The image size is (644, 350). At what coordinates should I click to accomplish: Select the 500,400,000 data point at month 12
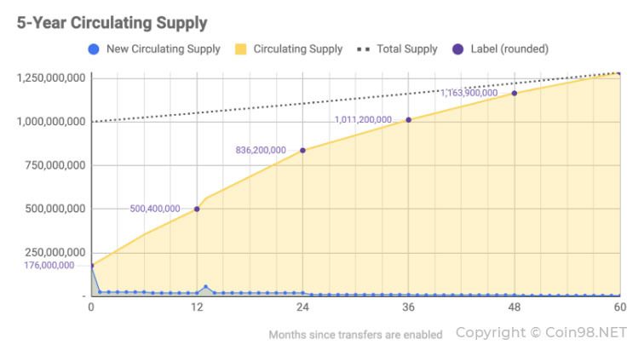click(x=197, y=209)
